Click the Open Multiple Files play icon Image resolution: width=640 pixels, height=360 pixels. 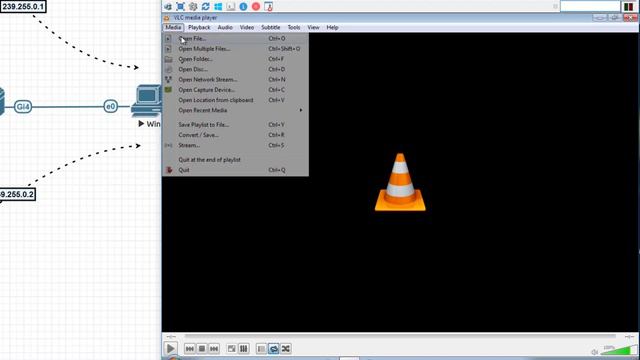(168, 49)
